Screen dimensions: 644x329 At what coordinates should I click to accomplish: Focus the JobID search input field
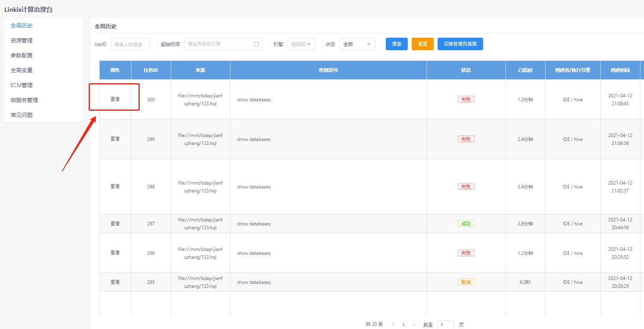(x=130, y=44)
